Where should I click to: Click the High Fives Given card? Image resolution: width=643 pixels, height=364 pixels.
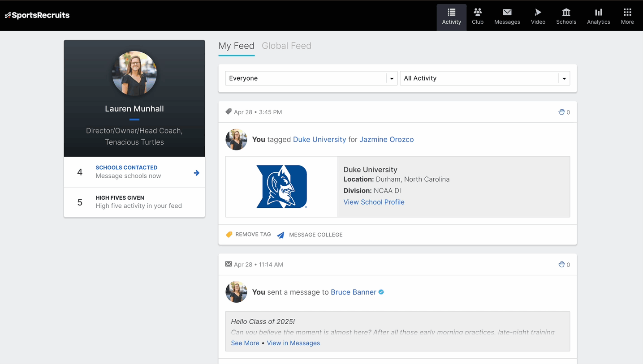tap(134, 202)
